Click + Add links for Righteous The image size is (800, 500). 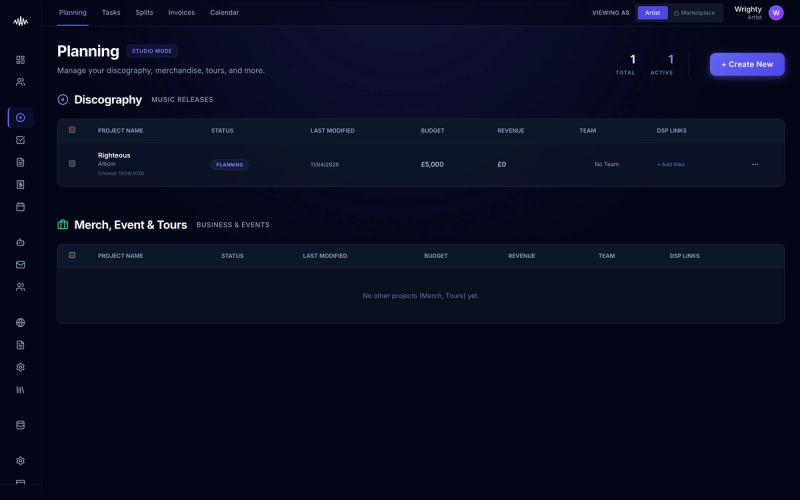(x=671, y=164)
